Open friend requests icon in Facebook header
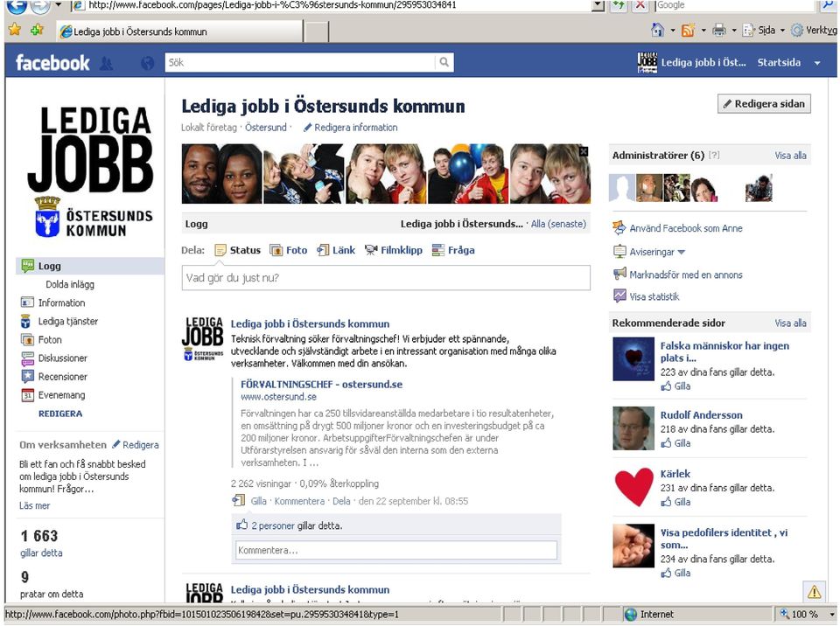Viewport: 840px width, 626px height. click(x=107, y=63)
